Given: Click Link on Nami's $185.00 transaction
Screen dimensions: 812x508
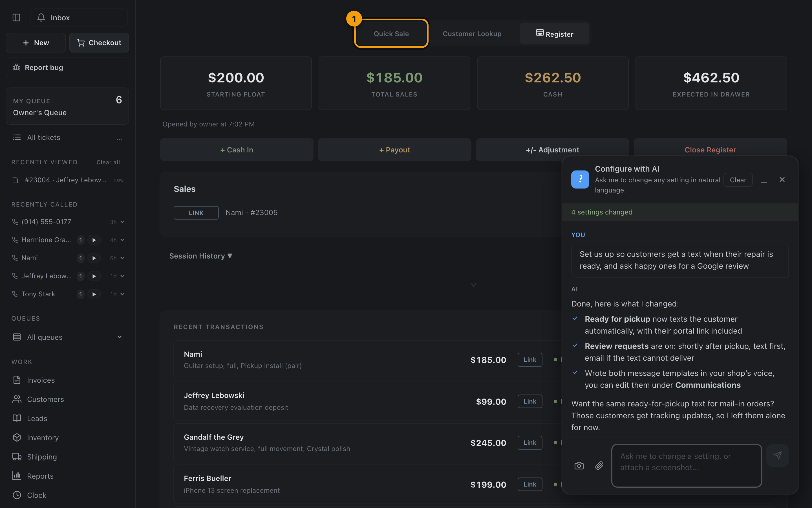Looking at the screenshot, I should [x=530, y=360].
